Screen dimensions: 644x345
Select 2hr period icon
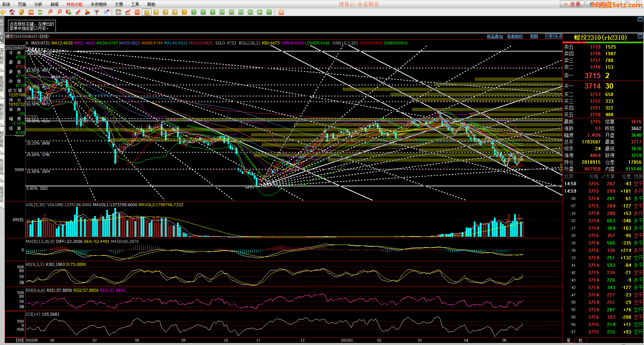pos(250,12)
